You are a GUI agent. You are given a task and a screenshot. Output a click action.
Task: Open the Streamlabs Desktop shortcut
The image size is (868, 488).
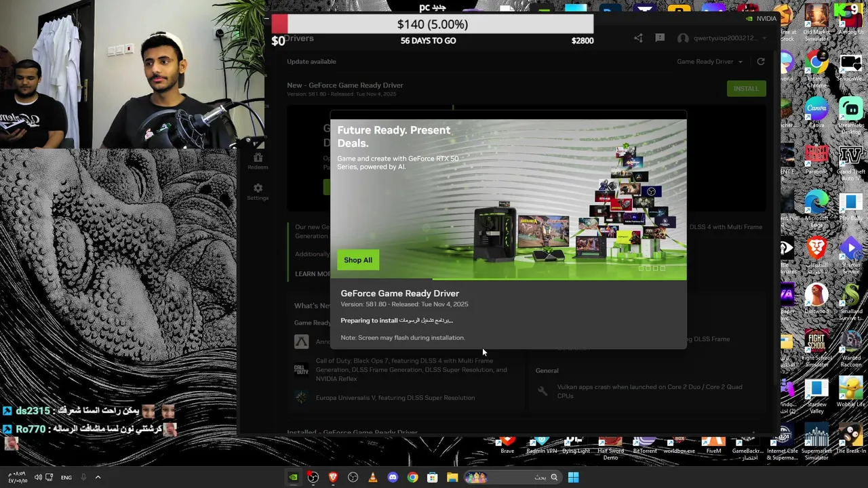pos(850,115)
